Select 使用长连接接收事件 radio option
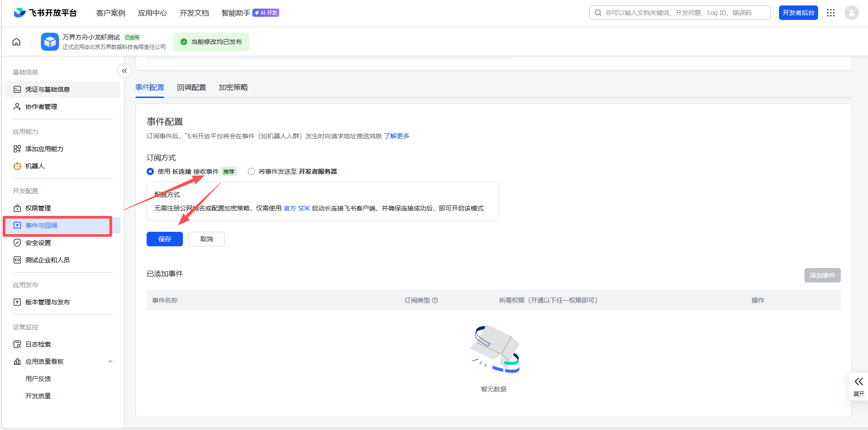The image size is (868, 430). (x=150, y=171)
